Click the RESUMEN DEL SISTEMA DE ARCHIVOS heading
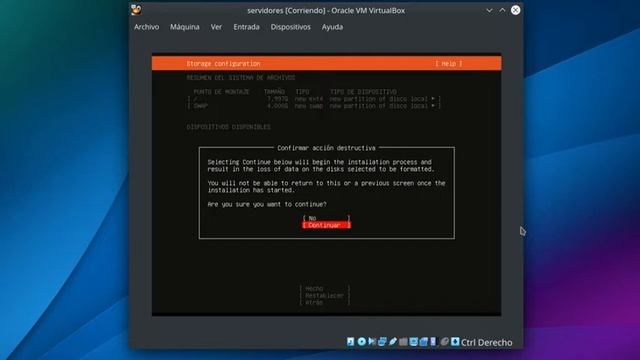This screenshot has width=640, height=360. tap(241, 78)
